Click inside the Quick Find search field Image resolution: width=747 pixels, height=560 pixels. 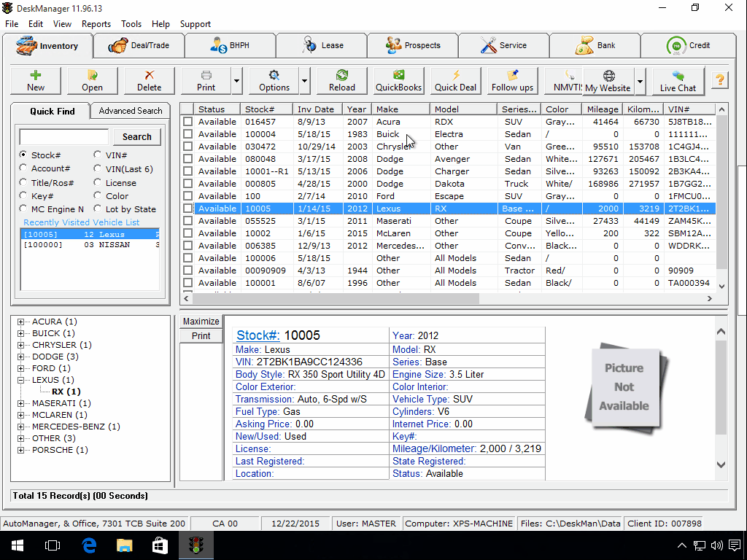[x=64, y=136]
